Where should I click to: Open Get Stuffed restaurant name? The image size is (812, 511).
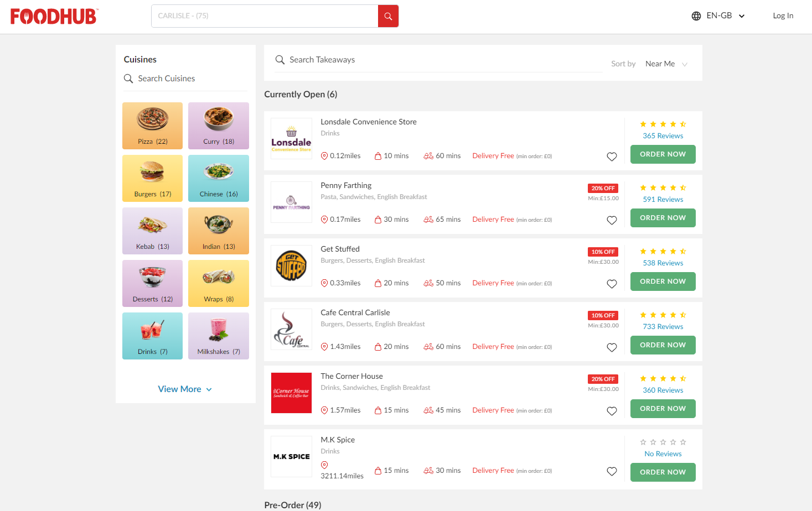point(340,249)
